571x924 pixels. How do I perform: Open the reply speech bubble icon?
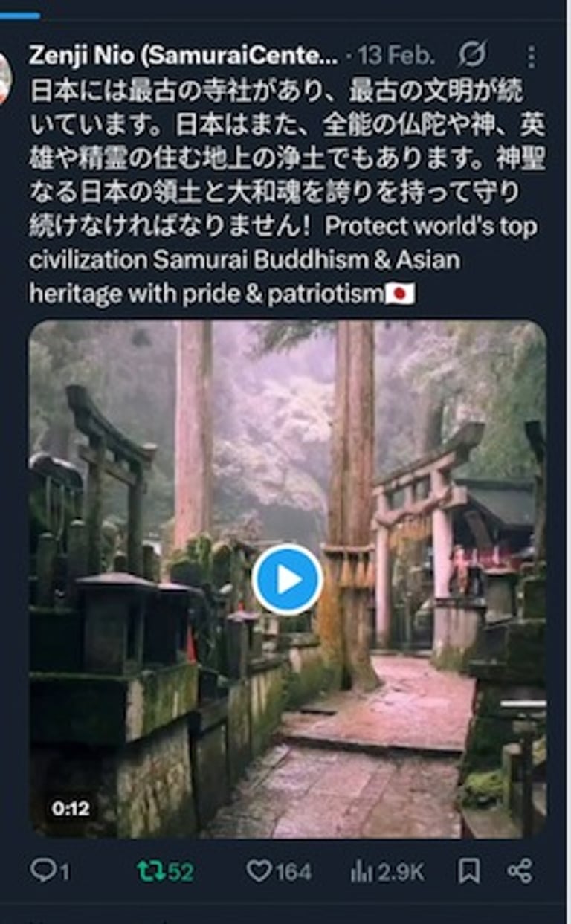point(42,870)
